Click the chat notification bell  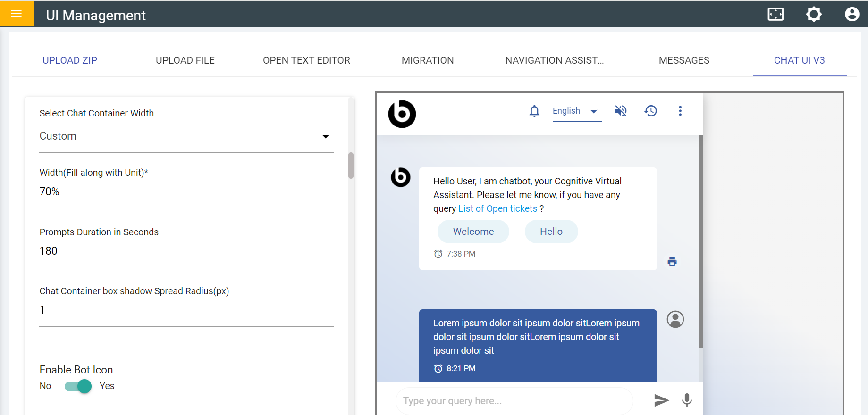[x=534, y=111]
